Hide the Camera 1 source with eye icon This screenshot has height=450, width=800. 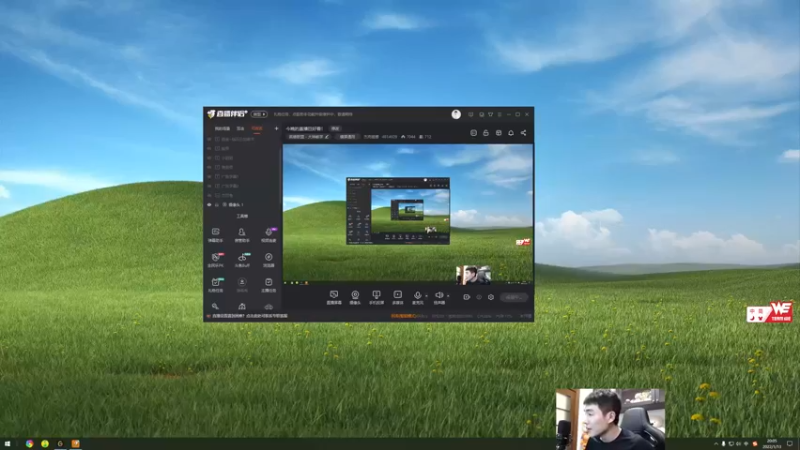coord(209,205)
